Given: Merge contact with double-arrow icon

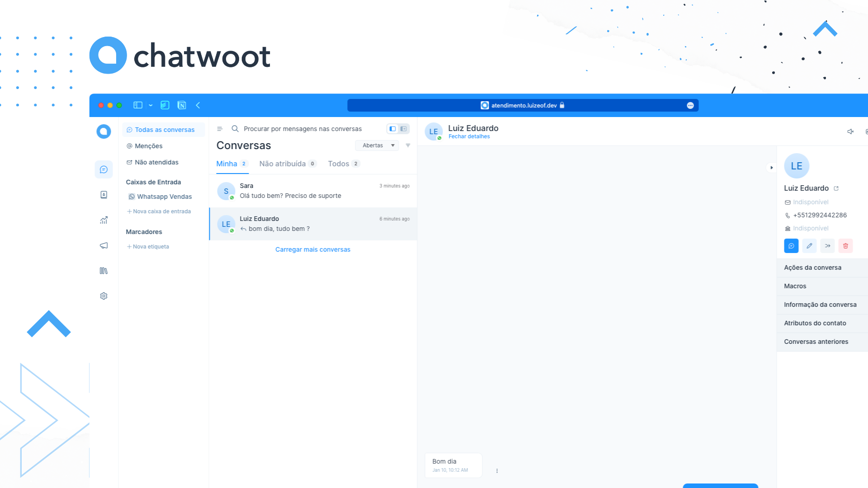Looking at the screenshot, I should 827,246.
